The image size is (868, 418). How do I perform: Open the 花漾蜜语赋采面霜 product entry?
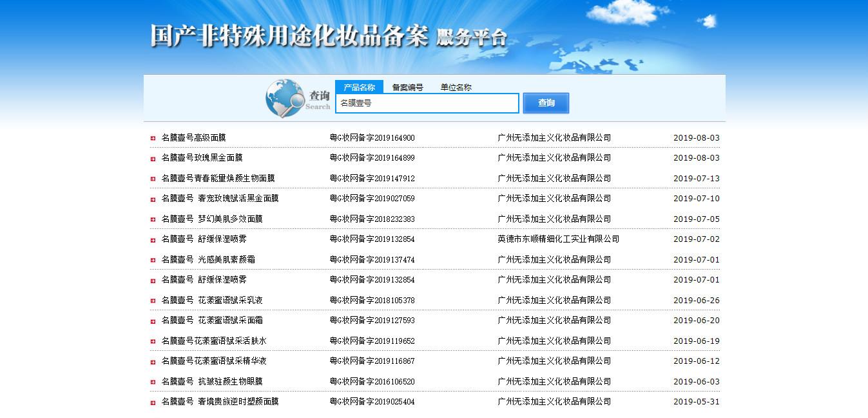pyautogui.click(x=212, y=321)
